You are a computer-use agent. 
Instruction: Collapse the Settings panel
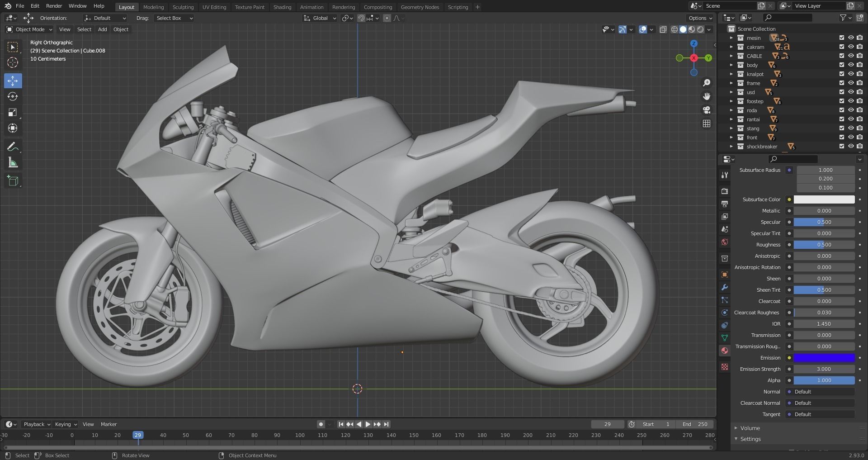[750, 439]
